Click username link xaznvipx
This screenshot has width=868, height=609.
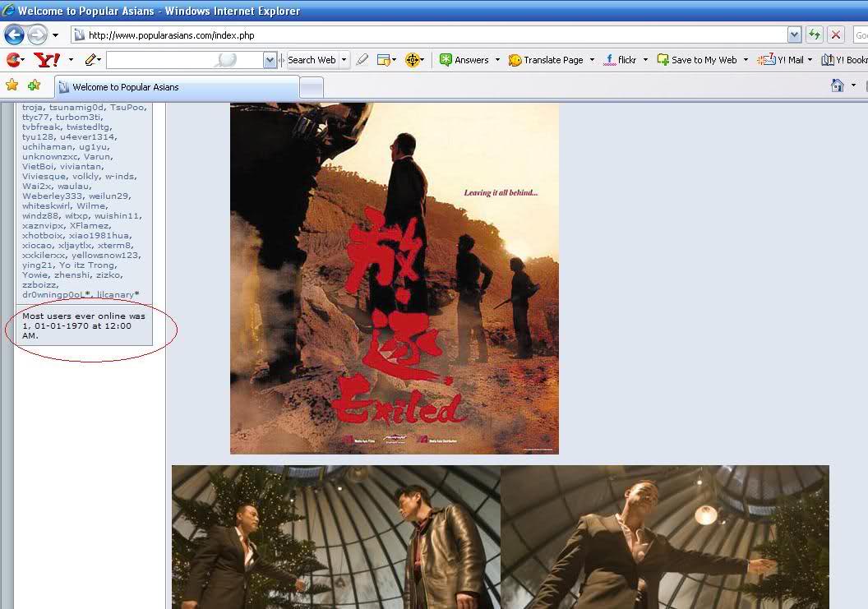(x=43, y=225)
